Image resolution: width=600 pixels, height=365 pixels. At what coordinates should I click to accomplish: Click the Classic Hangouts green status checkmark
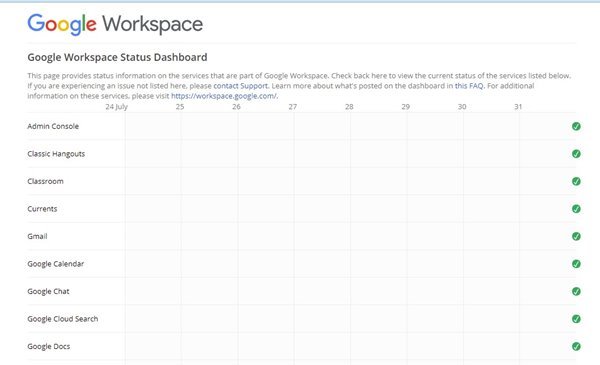tap(576, 154)
